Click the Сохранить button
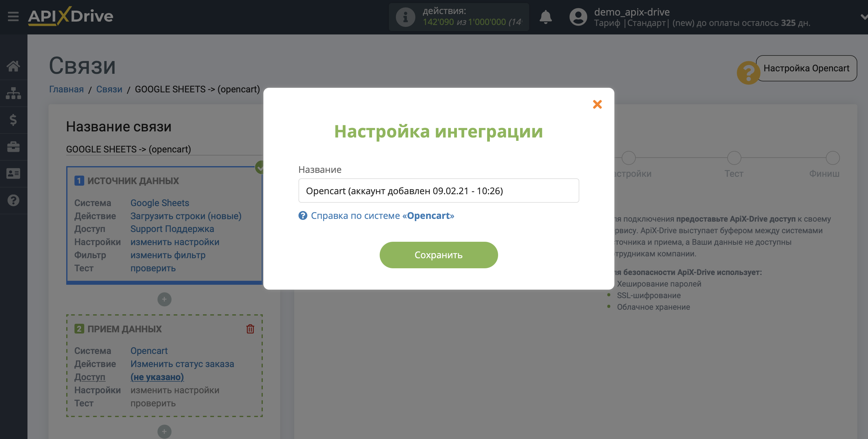This screenshot has height=439, width=868. 438,255
